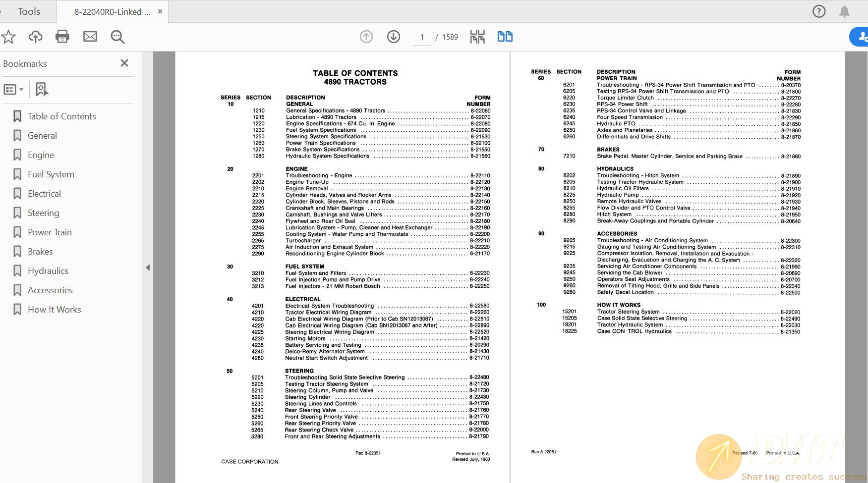Go to the next page with the down arrow
The width and height of the screenshot is (868, 483).
393,36
